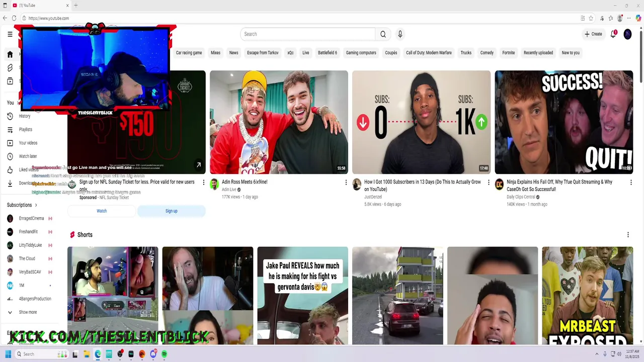Click the browser back arrow
644x362 pixels.
[x=5, y=18]
